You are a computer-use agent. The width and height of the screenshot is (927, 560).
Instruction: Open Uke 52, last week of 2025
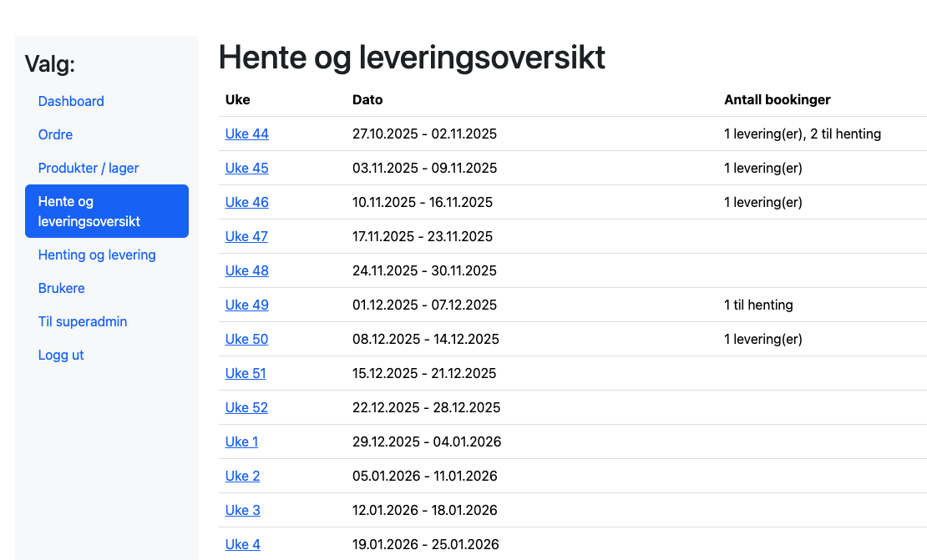pos(246,407)
